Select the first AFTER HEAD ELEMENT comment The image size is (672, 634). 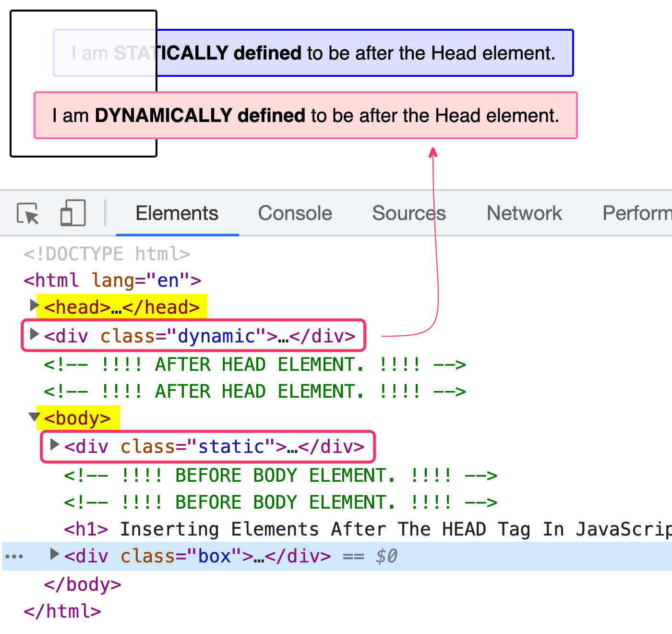click(254, 364)
